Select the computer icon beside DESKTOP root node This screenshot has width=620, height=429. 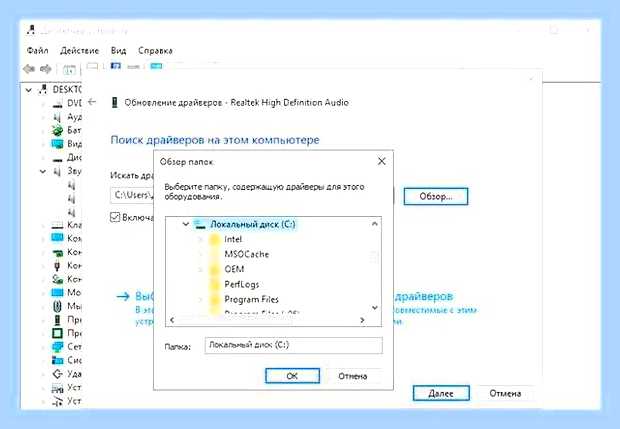(x=43, y=89)
